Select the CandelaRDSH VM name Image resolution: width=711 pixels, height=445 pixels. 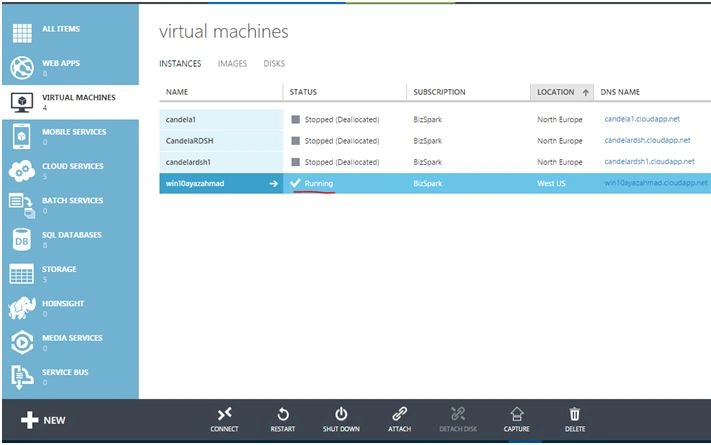190,141
